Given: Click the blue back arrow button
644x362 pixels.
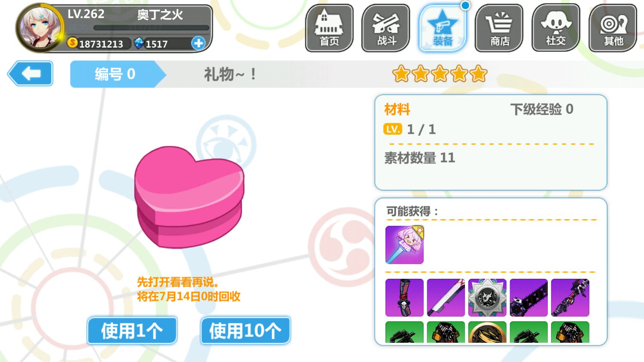Looking at the screenshot, I should (x=30, y=74).
